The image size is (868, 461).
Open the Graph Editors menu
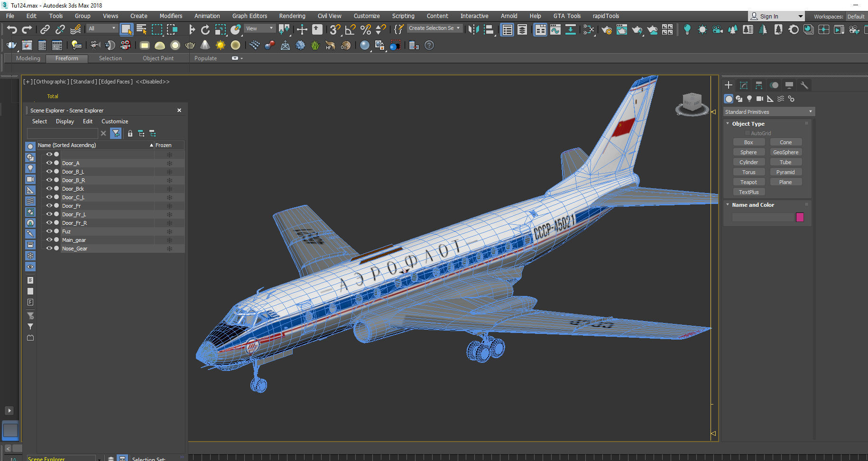[x=249, y=16]
